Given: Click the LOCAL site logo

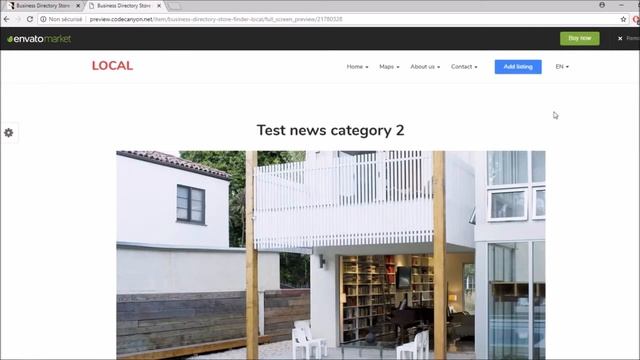Looking at the screenshot, I should [112, 66].
